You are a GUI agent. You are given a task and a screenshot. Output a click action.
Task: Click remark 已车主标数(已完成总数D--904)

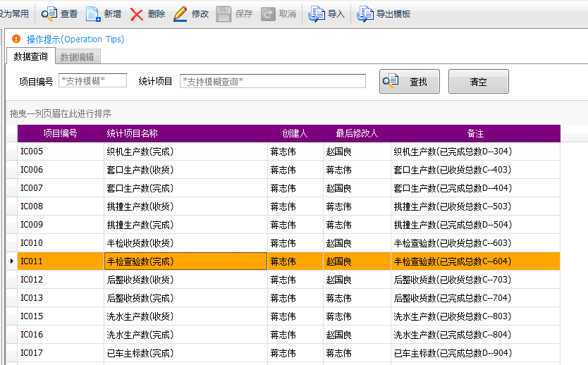(475, 353)
